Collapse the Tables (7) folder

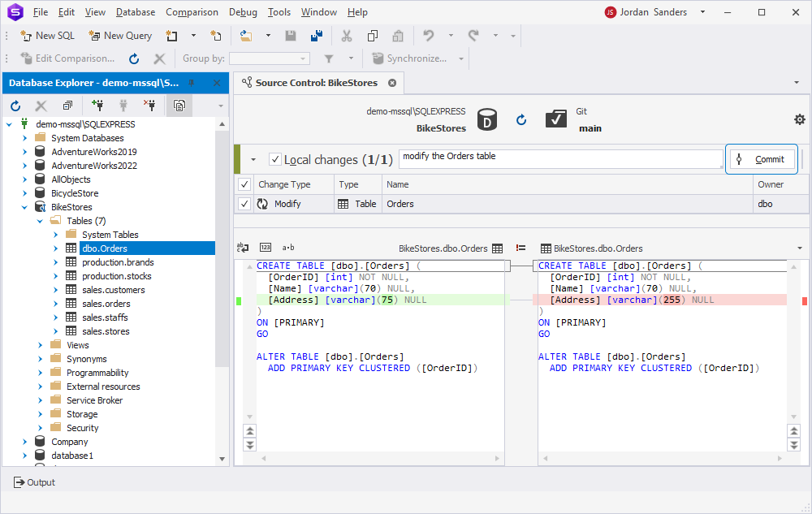[40, 221]
